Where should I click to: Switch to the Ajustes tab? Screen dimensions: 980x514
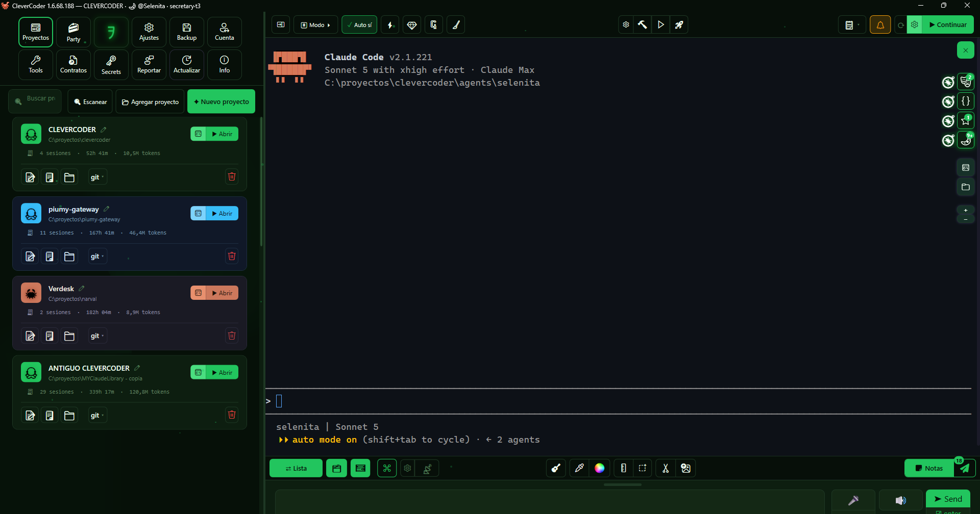pos(149,32)
